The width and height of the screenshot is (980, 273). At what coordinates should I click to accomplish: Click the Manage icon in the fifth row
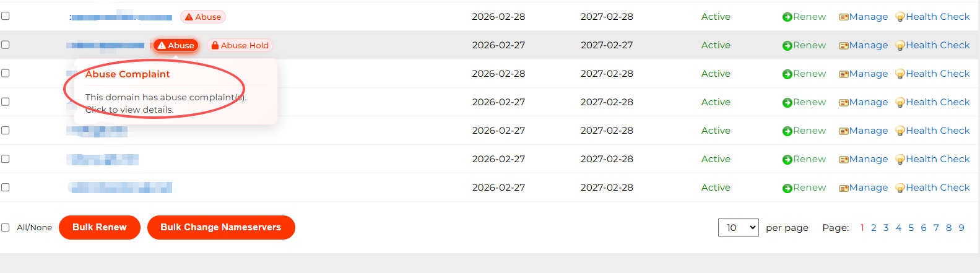[x=843, y=131]
